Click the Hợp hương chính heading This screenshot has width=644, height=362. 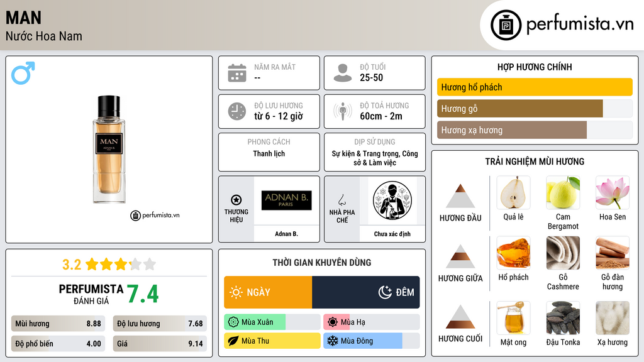(535, 67)
